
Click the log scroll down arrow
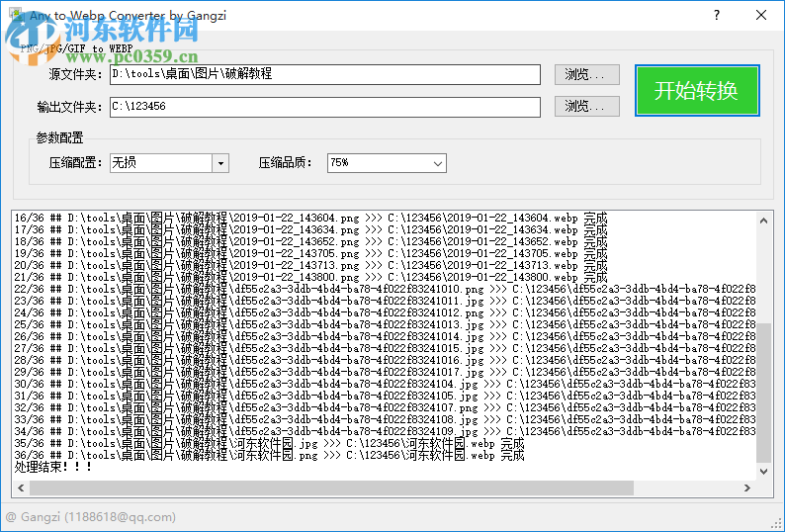[763, 471]
